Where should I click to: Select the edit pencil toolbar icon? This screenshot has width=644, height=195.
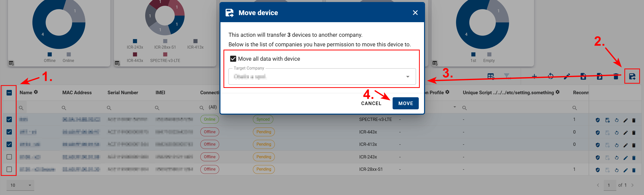click(566, 77)
